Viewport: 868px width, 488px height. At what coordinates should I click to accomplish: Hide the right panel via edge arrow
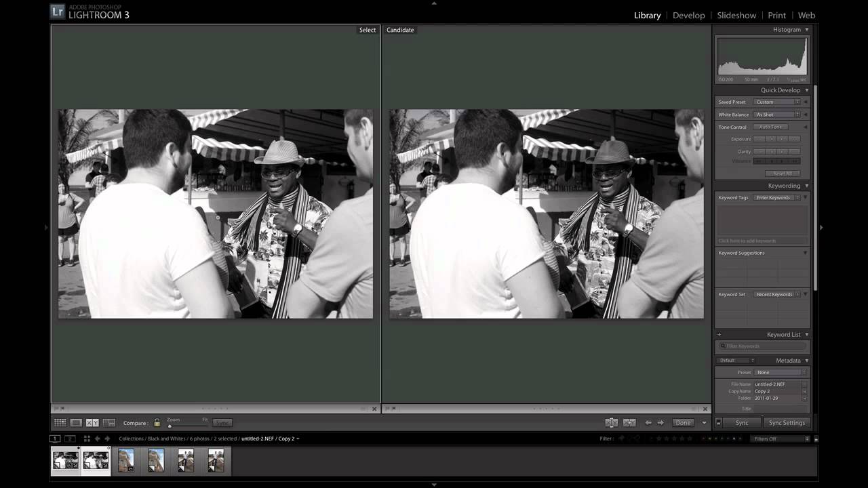(821, 228)
